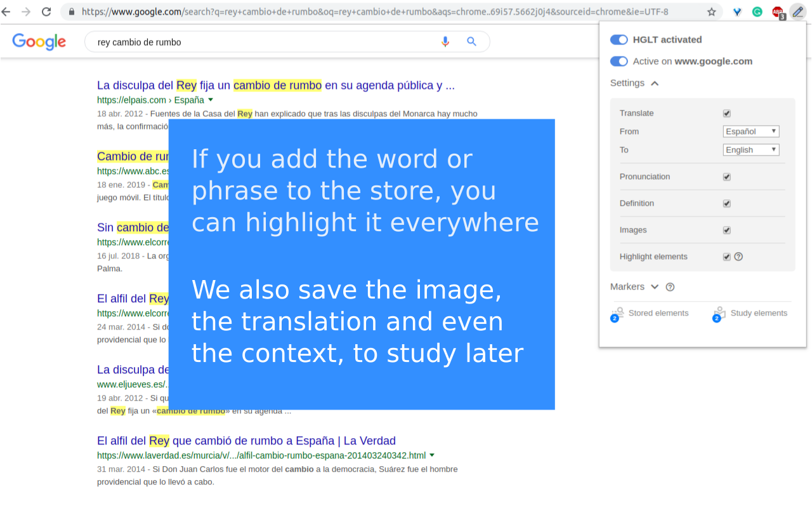The height and width of the screenshot is (508, 812).
Task: Click the Stored elements icon with badge
Action: (x=617, y=314)
